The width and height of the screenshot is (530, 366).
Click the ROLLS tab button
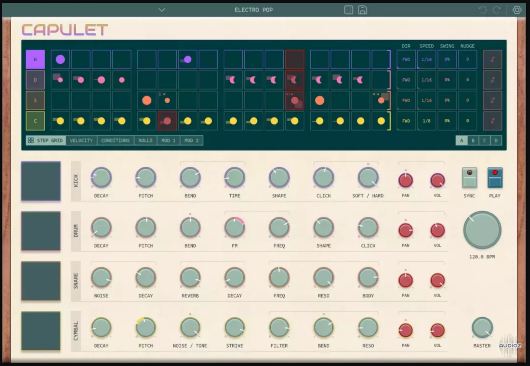146,140
